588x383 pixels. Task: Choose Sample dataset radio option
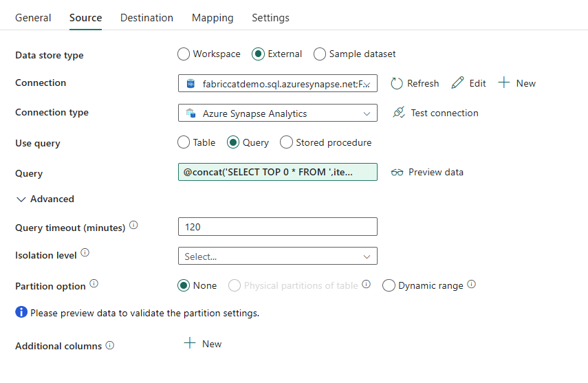pos(320,54)
